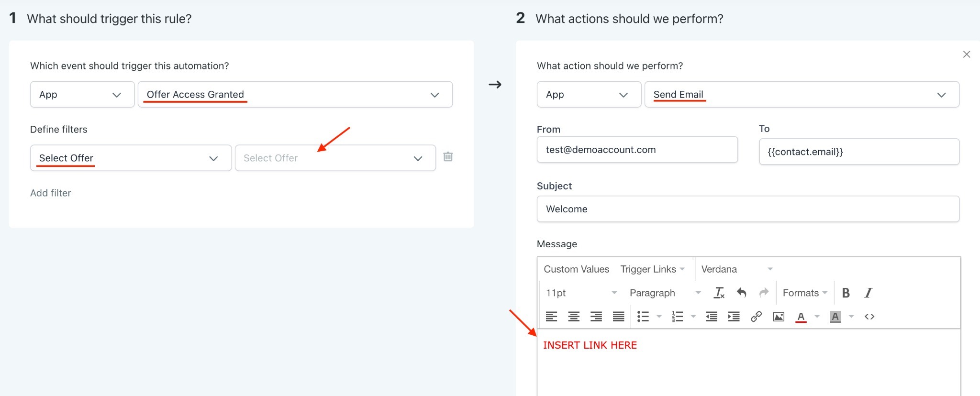Increase indent of paragraph
980x396 pixels.
coord(734,317)
